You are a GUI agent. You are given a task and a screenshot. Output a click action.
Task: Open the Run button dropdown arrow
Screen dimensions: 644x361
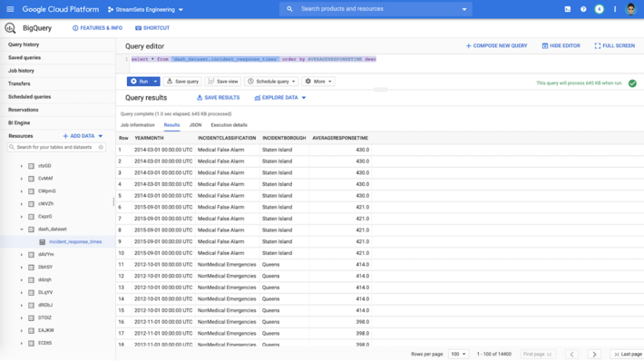point(155,82)
